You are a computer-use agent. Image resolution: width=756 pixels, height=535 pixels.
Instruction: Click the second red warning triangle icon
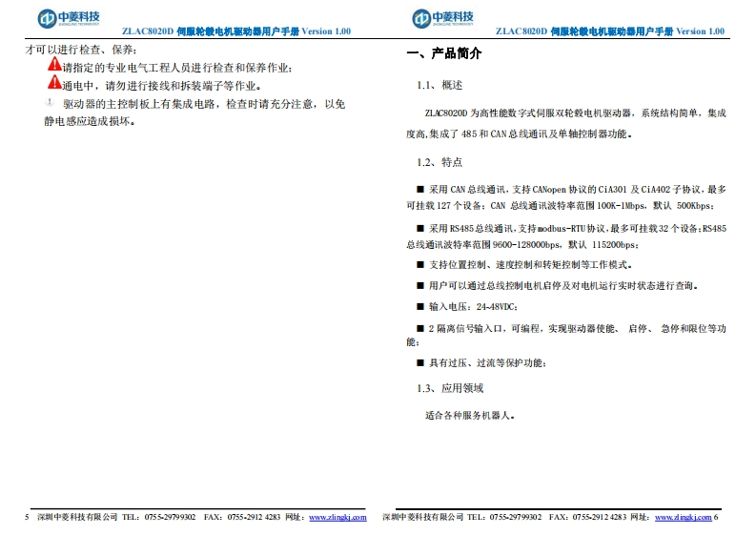[54, 83]
